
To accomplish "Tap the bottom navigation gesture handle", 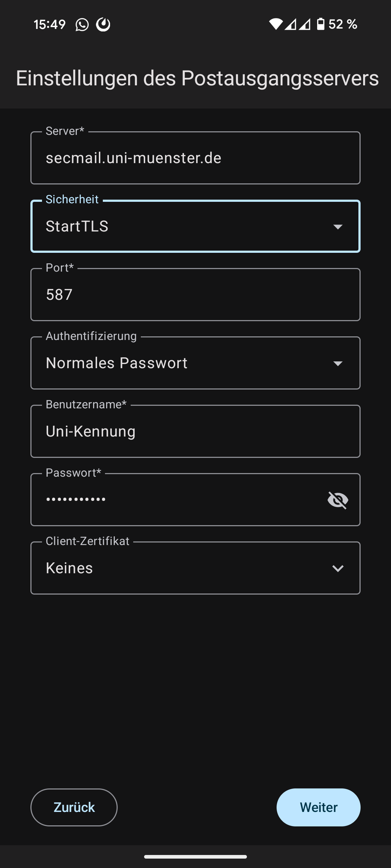I will [195, 856].
